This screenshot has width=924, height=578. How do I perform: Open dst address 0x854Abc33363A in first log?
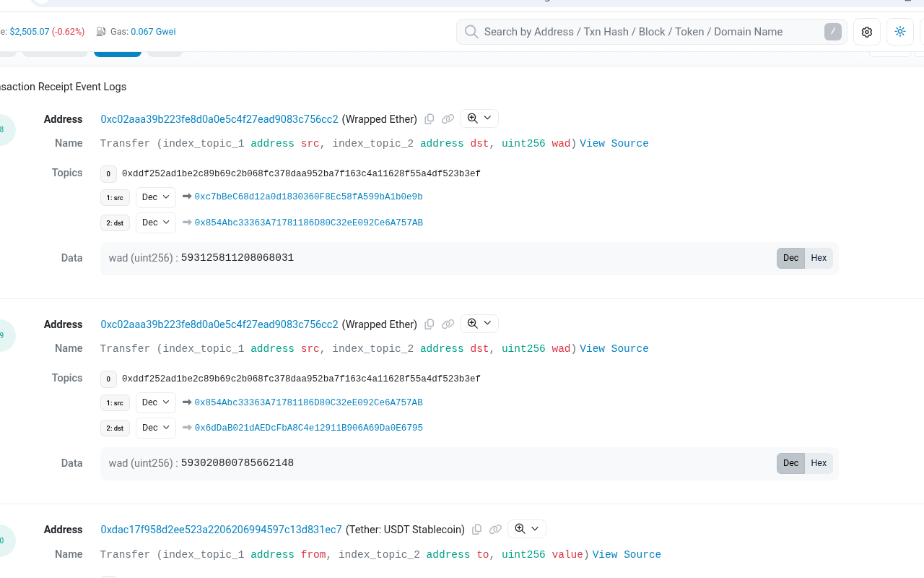click(x=309, y=223)
